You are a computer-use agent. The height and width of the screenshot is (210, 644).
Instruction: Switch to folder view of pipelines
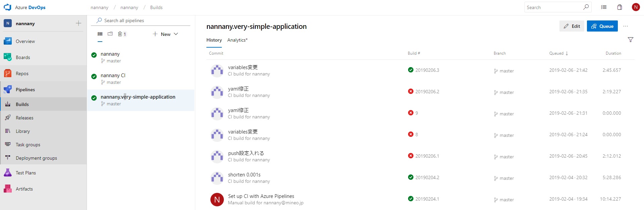tap(110, 34)
